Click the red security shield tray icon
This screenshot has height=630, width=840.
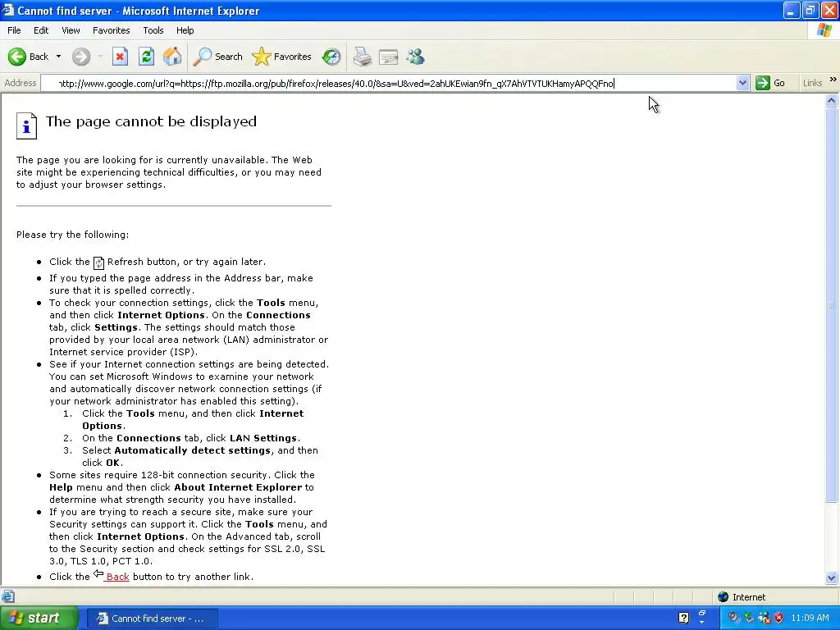coord(779,619)
